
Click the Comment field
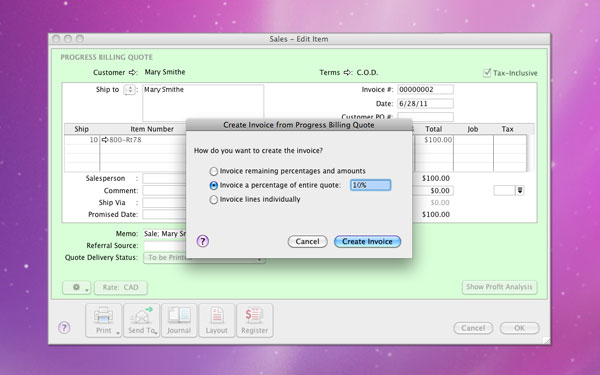165,191
